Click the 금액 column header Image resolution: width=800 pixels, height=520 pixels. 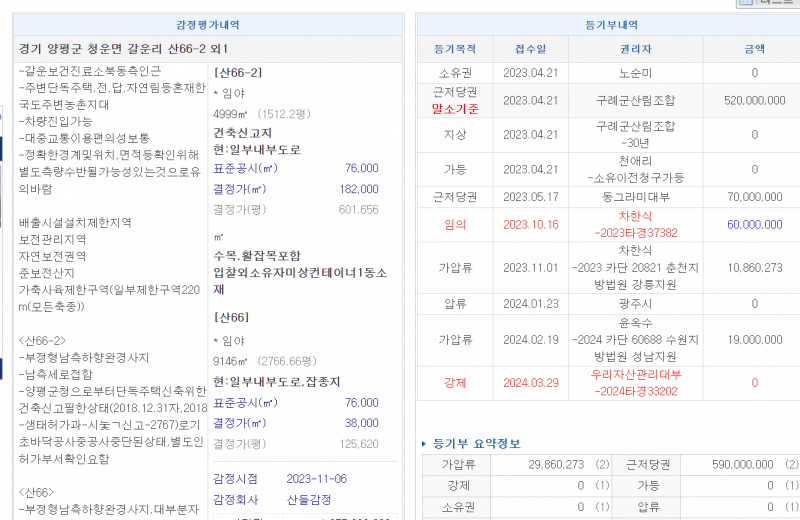[x=754, y=48]
